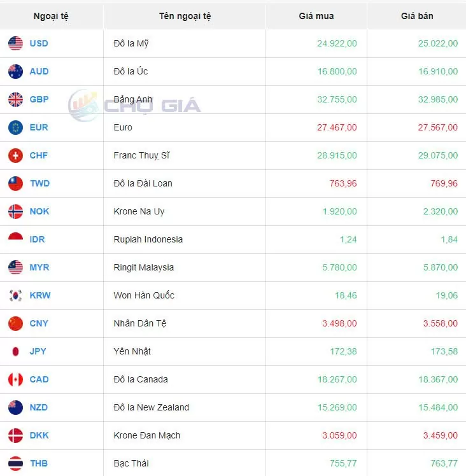Click the Taiwan flag icon beside TWD
The width and height of the screenshot is (466, 476).
tap(15, 183)
